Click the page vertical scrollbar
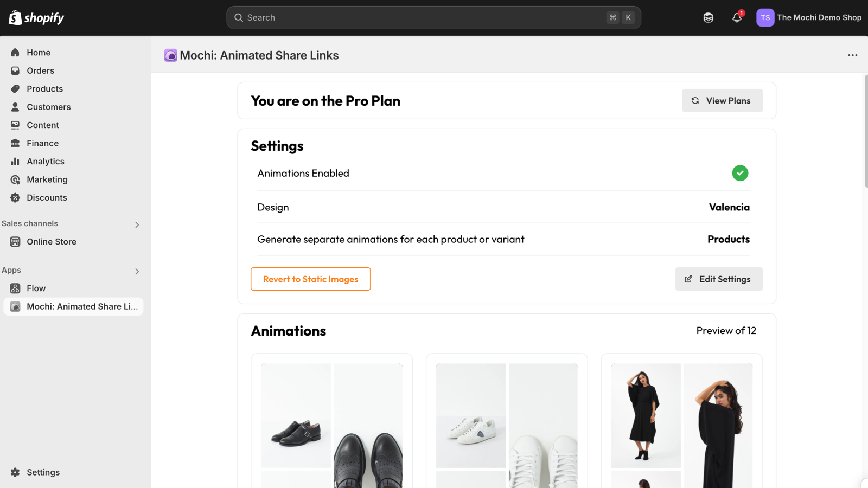This screenshot has height=488, width=868. (x=865, y=131)
